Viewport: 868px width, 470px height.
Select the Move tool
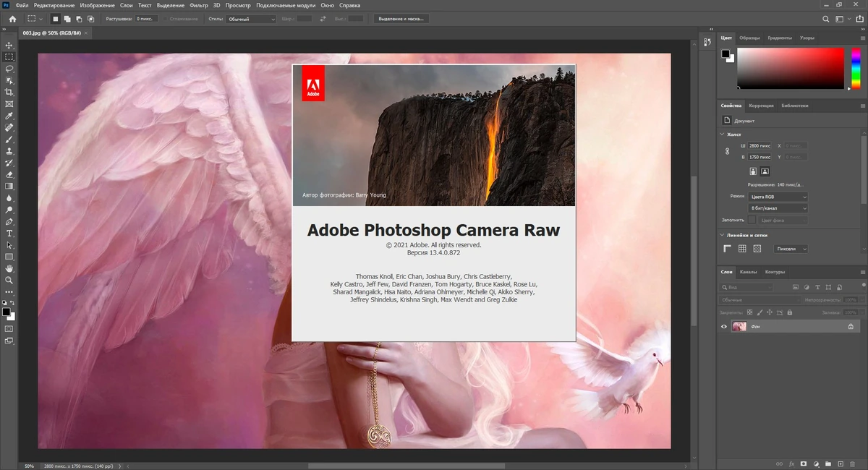pos(9,45)
